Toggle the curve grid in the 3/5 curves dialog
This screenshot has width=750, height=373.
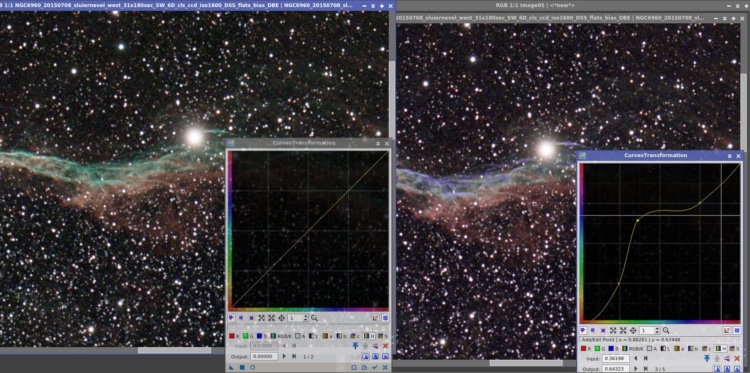click(737, 330)
